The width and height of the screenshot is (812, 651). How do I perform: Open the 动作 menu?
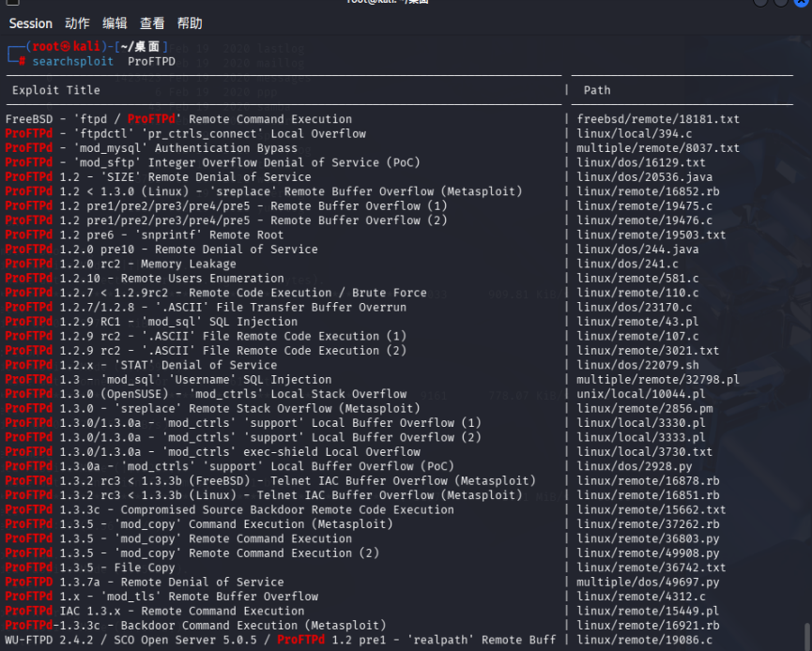[x=77, y=23]
